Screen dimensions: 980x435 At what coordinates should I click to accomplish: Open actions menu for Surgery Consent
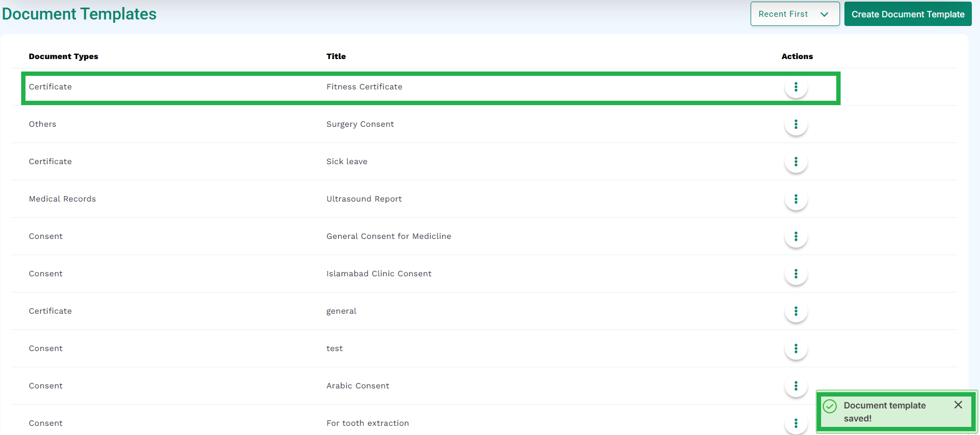point(796,124)
